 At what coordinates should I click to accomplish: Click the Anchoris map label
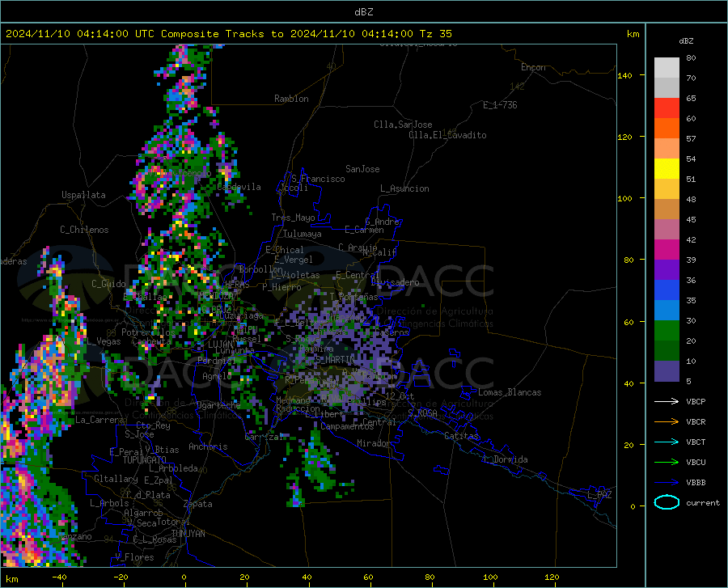(x=208, y=446)
